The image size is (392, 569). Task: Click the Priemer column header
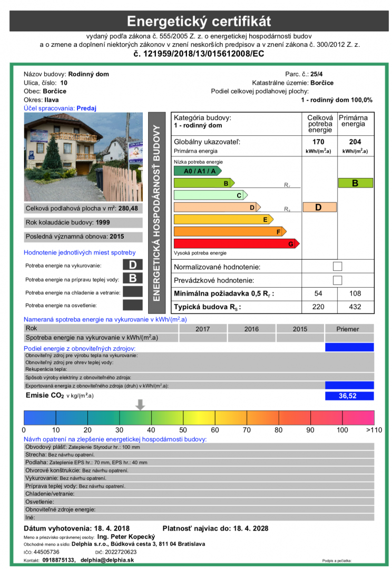coord(349,329)
